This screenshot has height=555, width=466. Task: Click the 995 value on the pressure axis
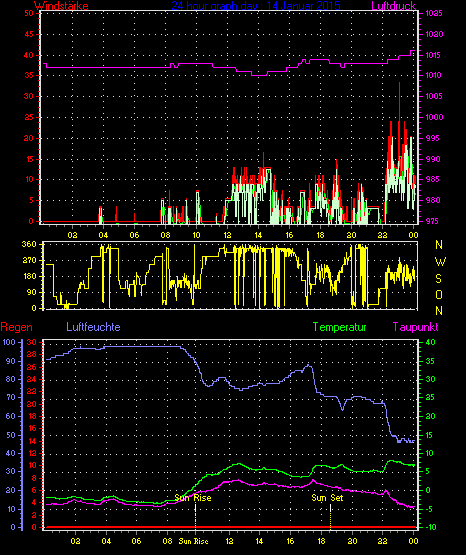tap(432, 138)
